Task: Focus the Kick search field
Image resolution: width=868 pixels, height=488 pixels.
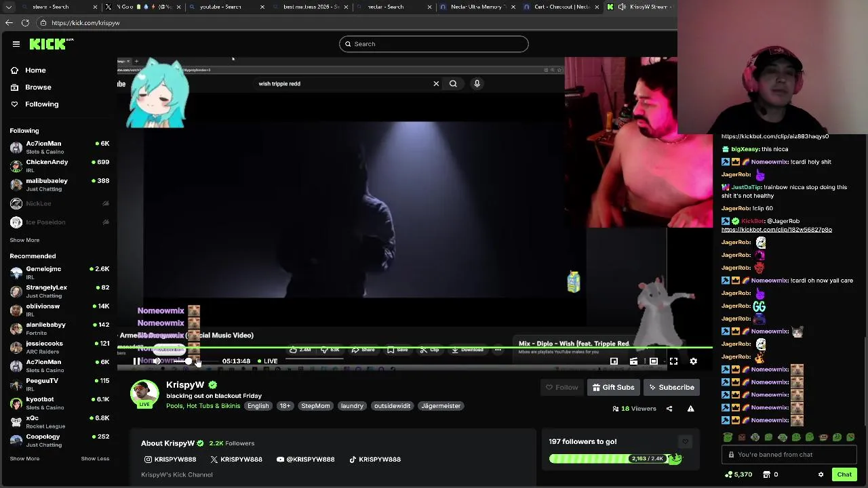Action: pos(434,44)
